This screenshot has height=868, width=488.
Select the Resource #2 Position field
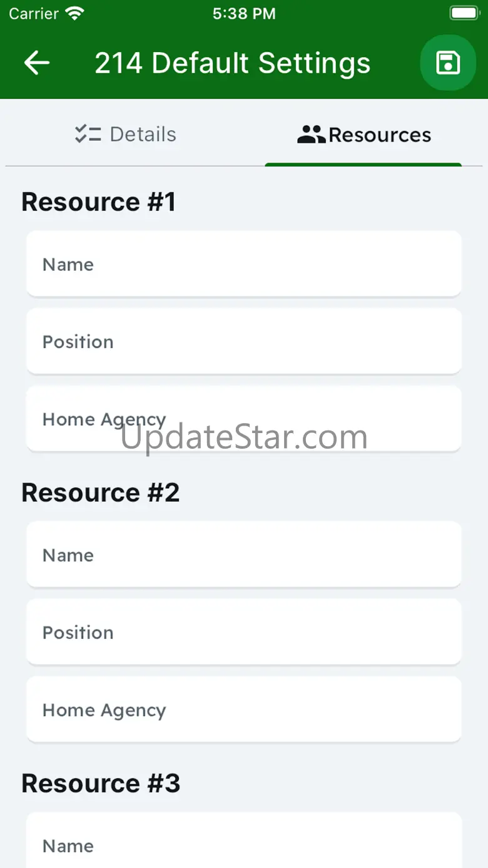pos(244,632)
